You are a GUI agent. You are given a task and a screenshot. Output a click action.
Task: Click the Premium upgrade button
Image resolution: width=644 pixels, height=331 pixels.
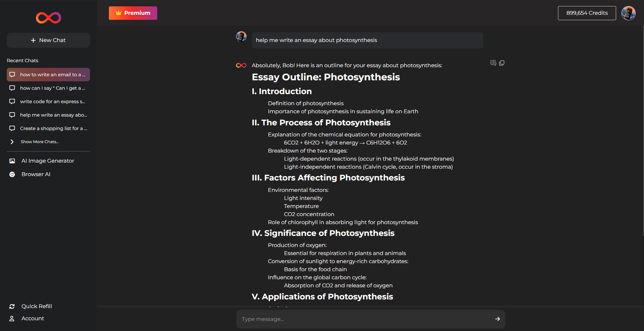(133, 13)
